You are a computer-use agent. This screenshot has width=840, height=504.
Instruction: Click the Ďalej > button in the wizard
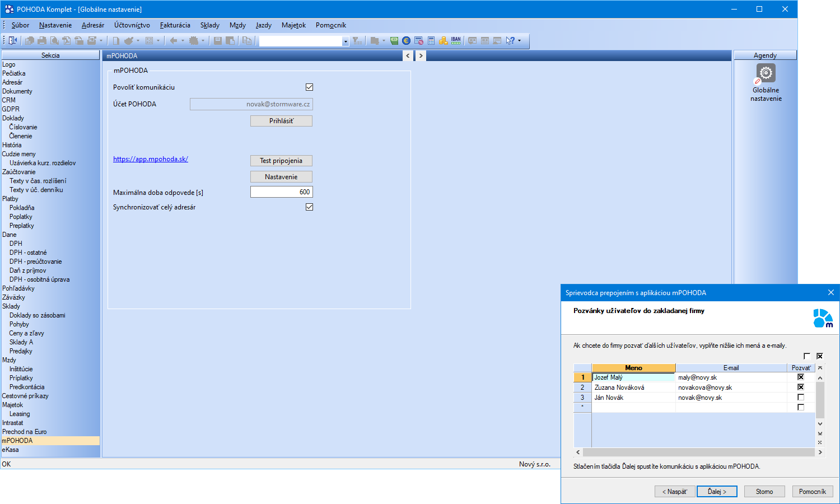click(x=717, y=492)
